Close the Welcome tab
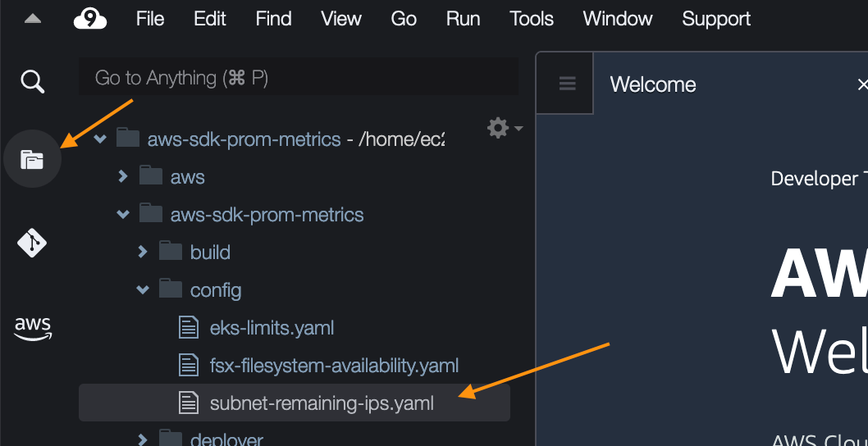The image size is (868, 446). (x=862, y=84)
